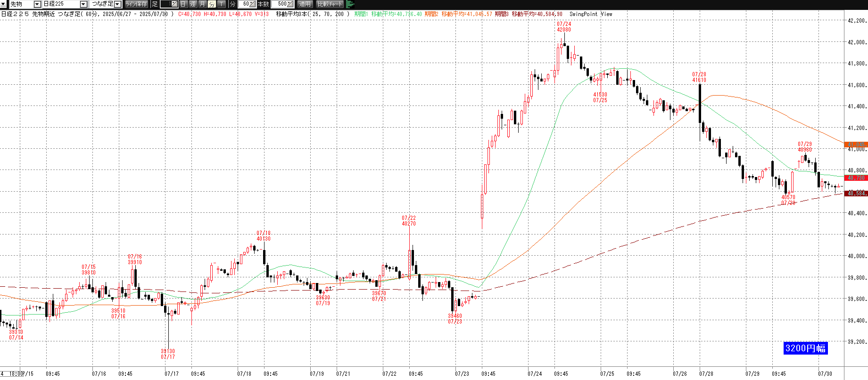Open the 先物 instrument type dropdown
The width and height of the screenshot is (868, 380).
pos(37,4)
